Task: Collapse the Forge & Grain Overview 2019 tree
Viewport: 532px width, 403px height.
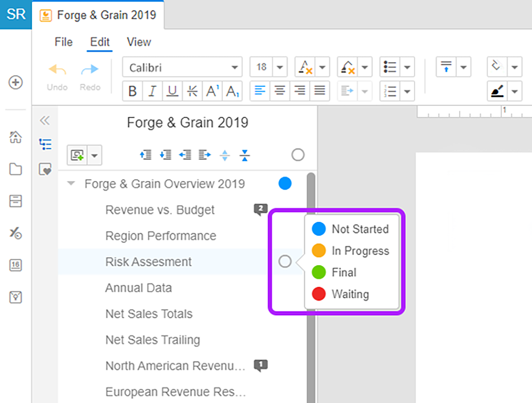Action: (x=71, y=183)
